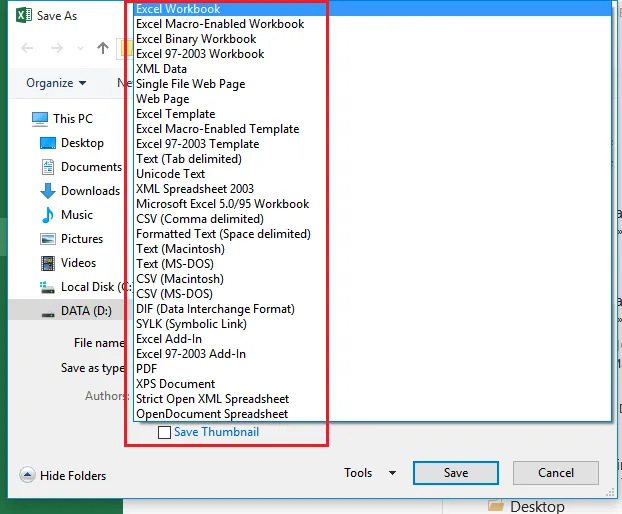
Task: Choose Strict Open XML Spreadsheet type
Action: (x=372, y=399)
